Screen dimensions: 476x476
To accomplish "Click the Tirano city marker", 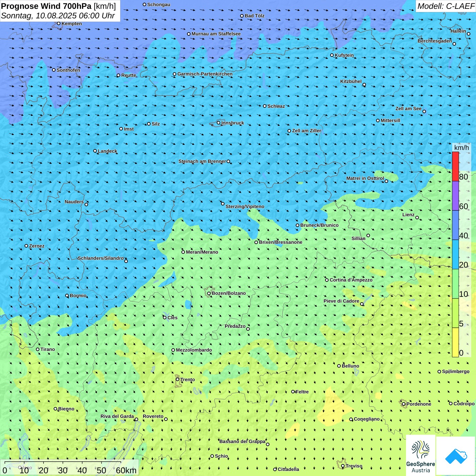I will pyautogui.click(x=37, y=349).
